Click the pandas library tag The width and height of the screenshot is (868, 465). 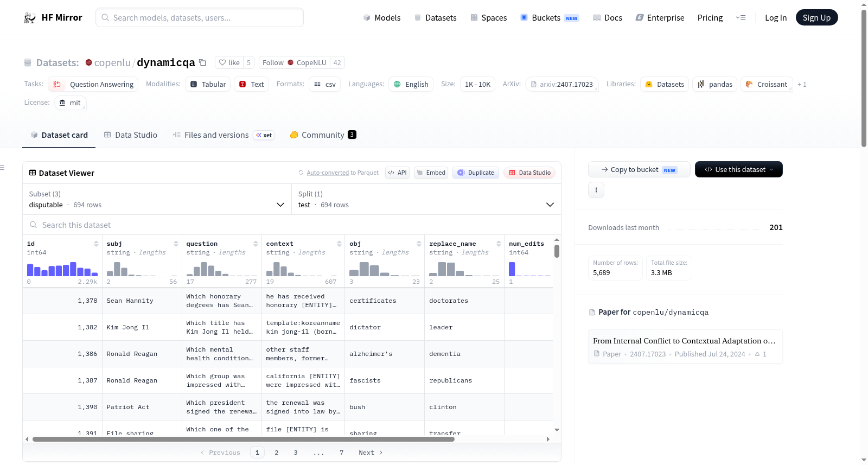(714, 84)
